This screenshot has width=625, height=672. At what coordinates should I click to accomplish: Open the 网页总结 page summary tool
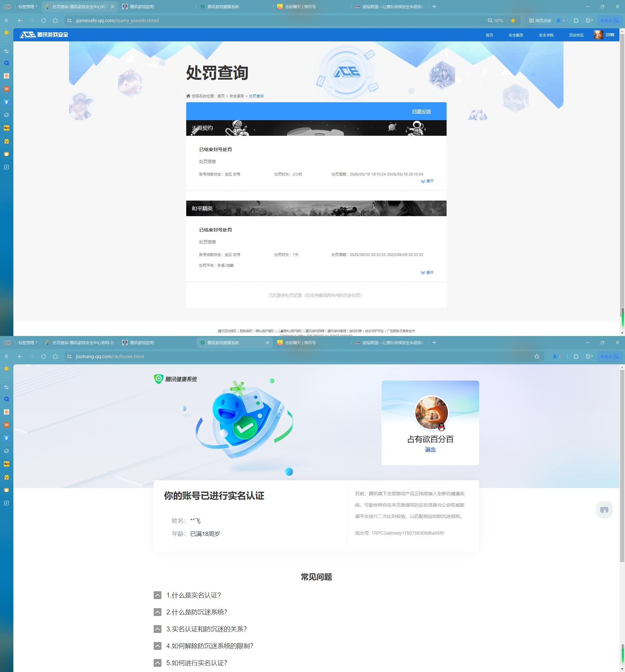tap(540, 21)
